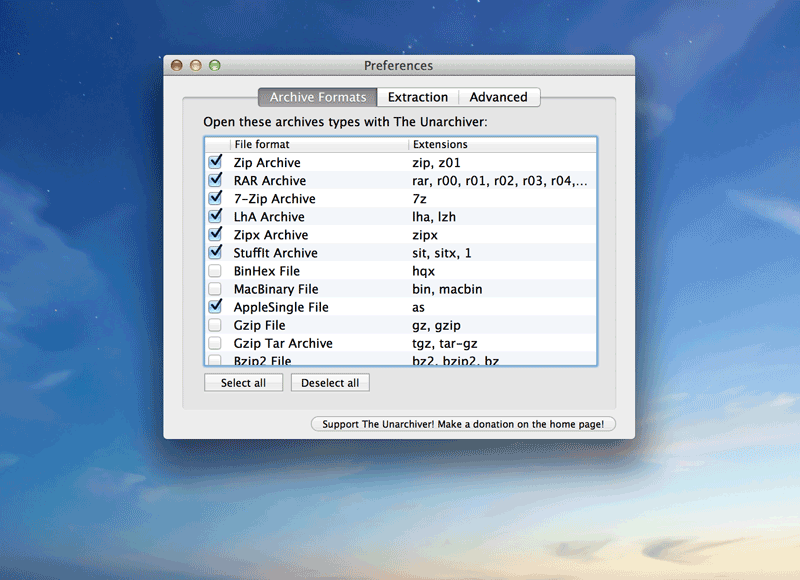Open the Advanced tab
Viewport: 800px width, 580px height.
click(498, 97)
